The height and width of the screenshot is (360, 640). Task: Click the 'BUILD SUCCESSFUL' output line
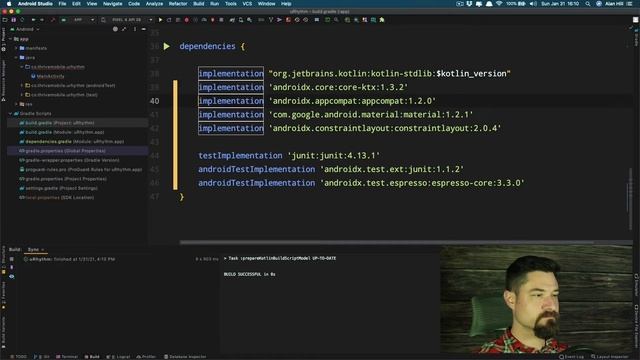coord(249,274)
